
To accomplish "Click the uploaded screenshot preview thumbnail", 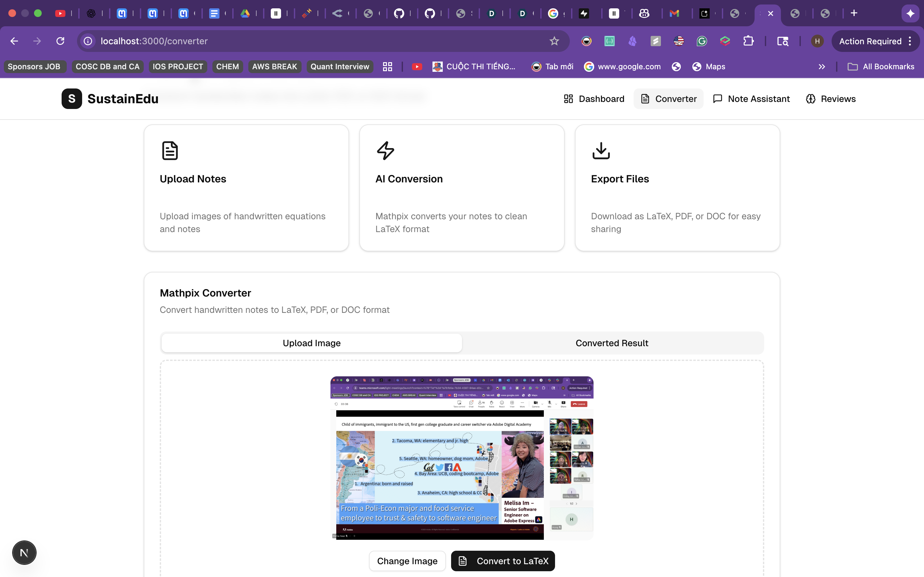I will click(x=462, y=458).
